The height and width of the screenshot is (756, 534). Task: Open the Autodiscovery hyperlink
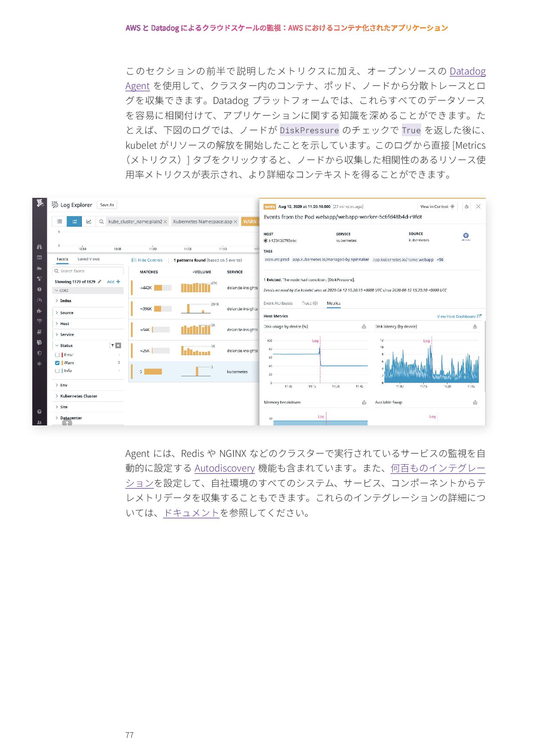point(225,468)
